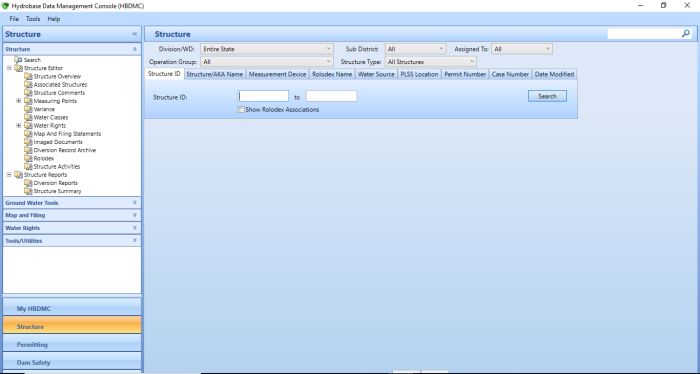Click the Structure ID 'to' range field
This screenshot has width=700, height=374.
tap(331, 96)
